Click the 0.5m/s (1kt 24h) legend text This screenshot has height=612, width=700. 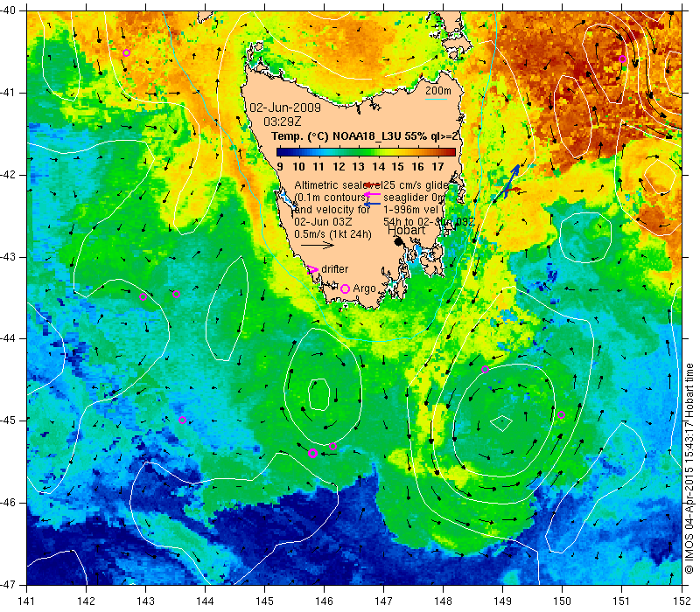[333, 234]
